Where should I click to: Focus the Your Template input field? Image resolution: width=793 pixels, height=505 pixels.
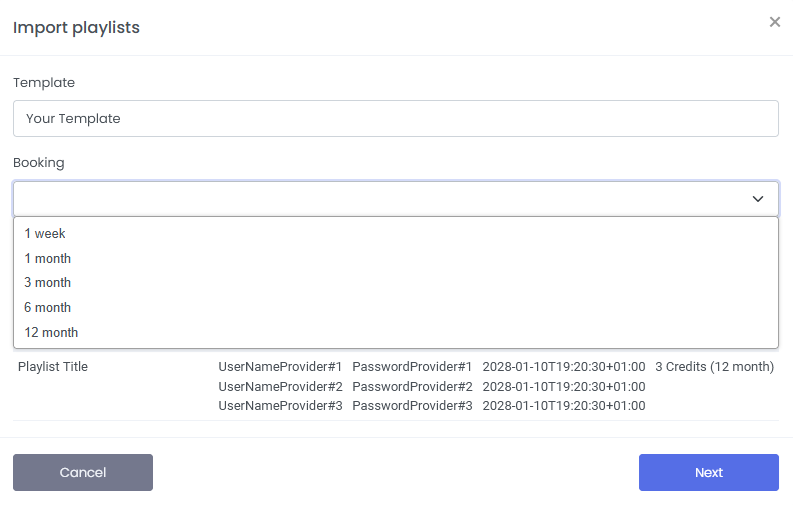click(x=395, y=118)
